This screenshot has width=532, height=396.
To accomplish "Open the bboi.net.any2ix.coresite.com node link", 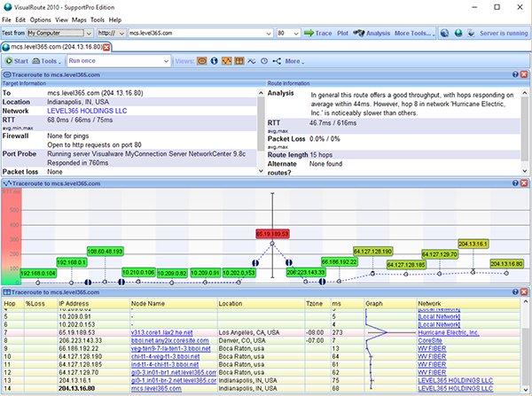I will [170, 339].
